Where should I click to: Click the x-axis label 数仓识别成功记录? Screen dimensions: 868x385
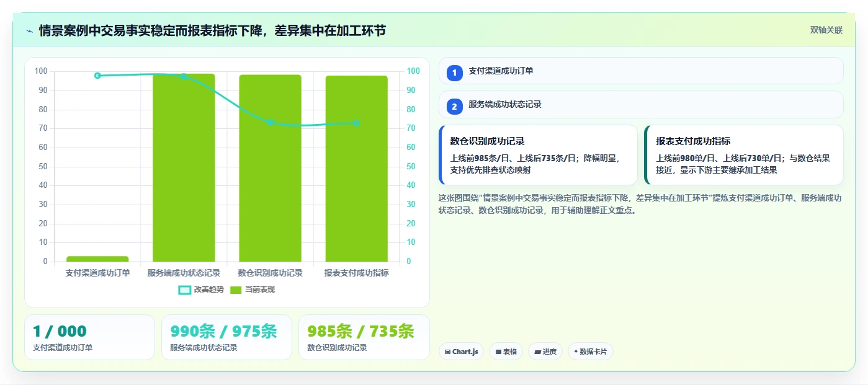270,273
